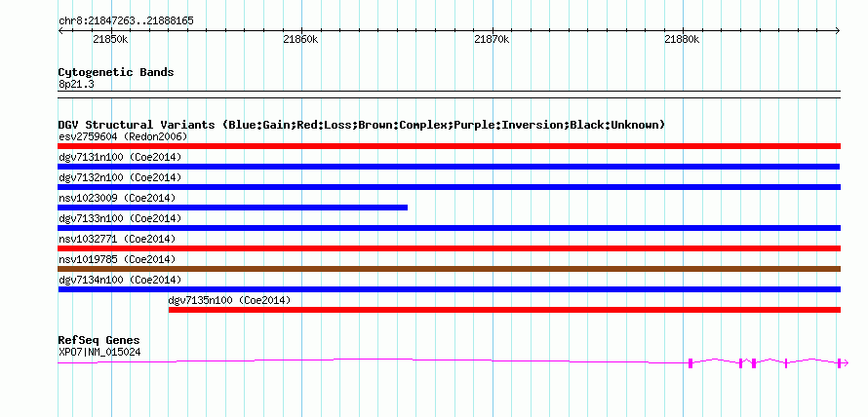Open the dgv7134n100 (Coe2014) label
Screen dimensions: 868x417
coord(120,280)
